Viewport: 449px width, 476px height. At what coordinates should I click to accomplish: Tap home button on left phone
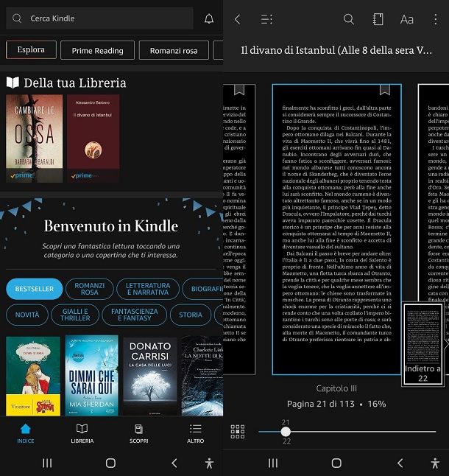pos(110,463)
